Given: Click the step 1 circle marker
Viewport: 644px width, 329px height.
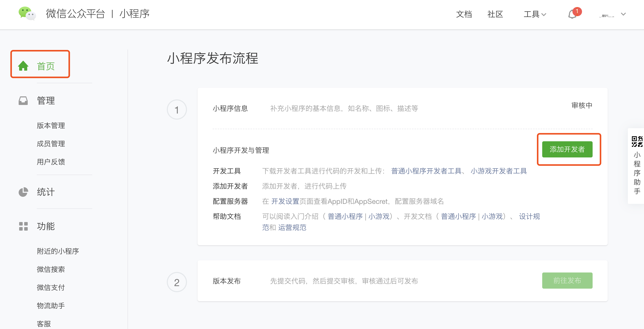Looking at the screenshot, I should pos(177,109).
